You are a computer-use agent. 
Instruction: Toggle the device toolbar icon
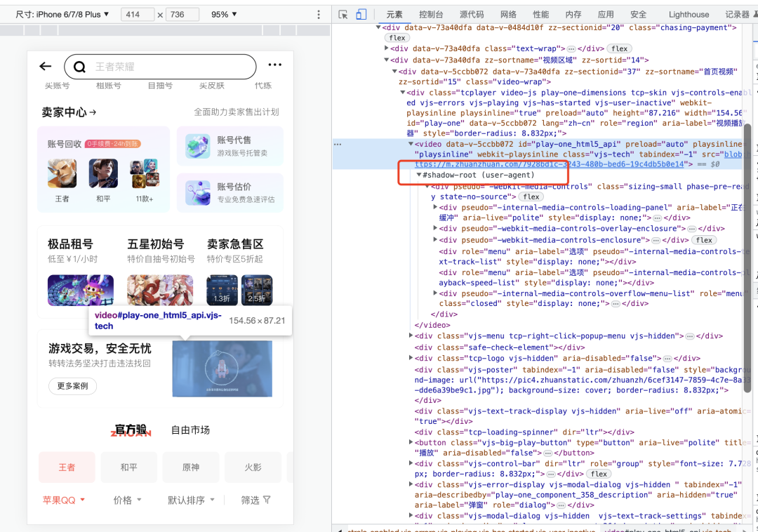pyautogui.click(x=361, y=15)
